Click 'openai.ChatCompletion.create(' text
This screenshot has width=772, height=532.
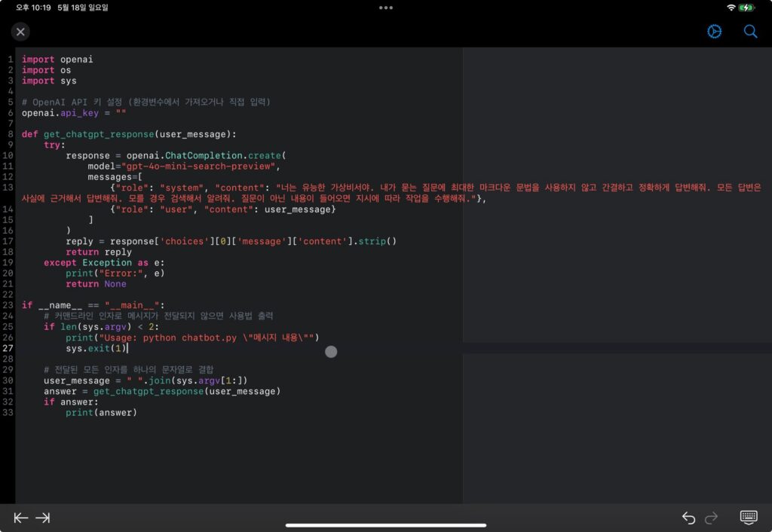207,155
